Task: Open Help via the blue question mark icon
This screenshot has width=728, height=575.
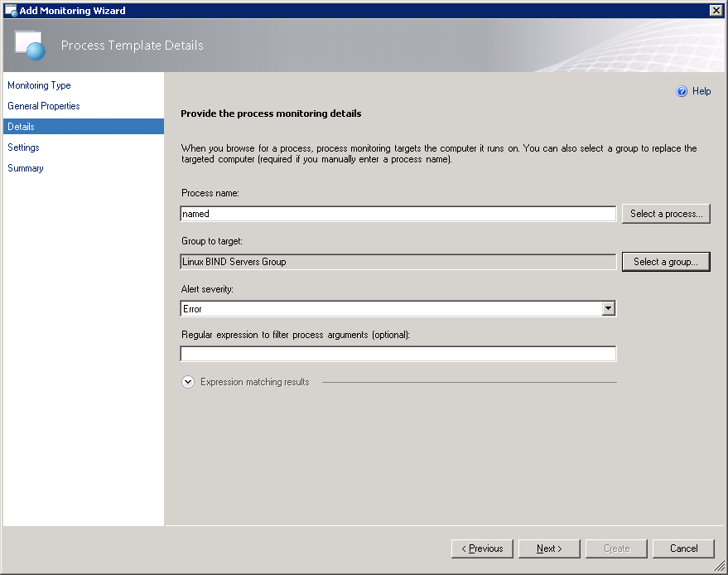Action: 682,92
